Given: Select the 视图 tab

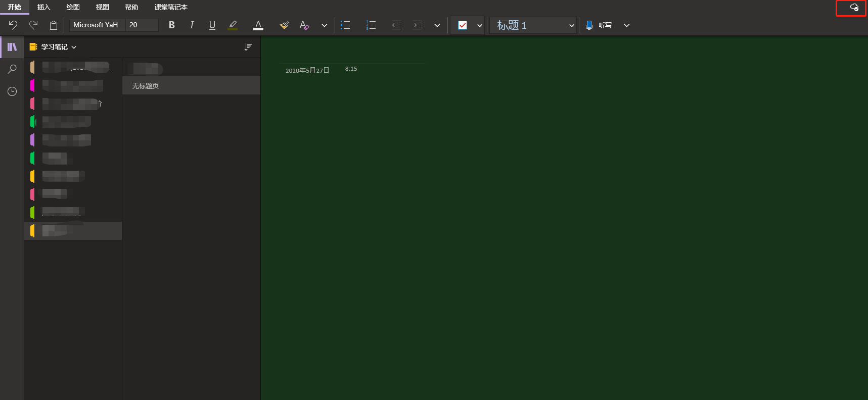Looking at the screenshot, I should [x=103, y=7].
